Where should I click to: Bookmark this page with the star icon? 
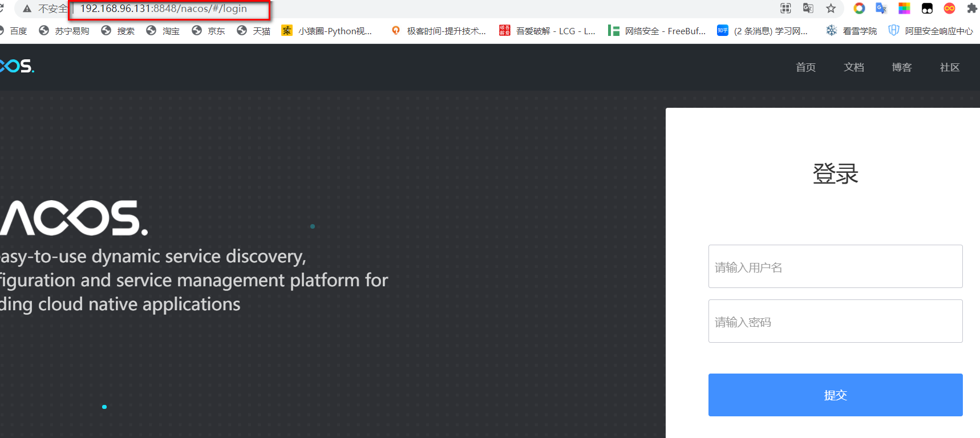[831, 8]
